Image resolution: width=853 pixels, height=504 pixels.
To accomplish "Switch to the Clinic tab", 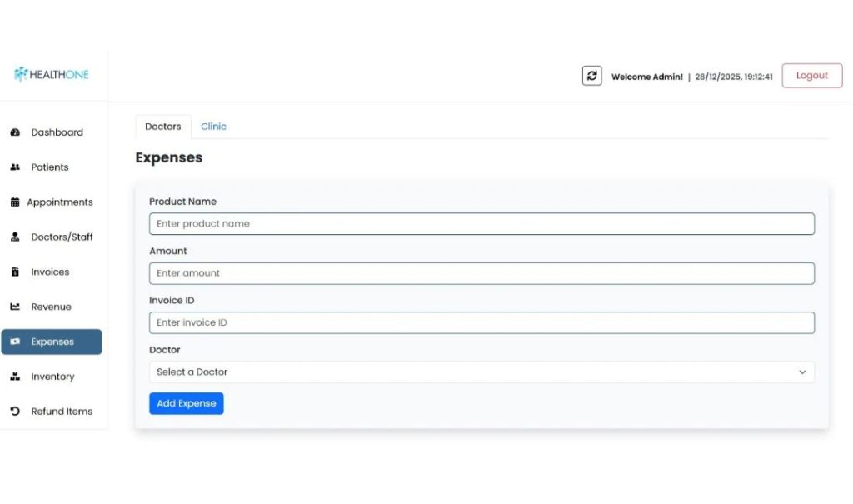I will pyautogui.click(x=213, y=127).
